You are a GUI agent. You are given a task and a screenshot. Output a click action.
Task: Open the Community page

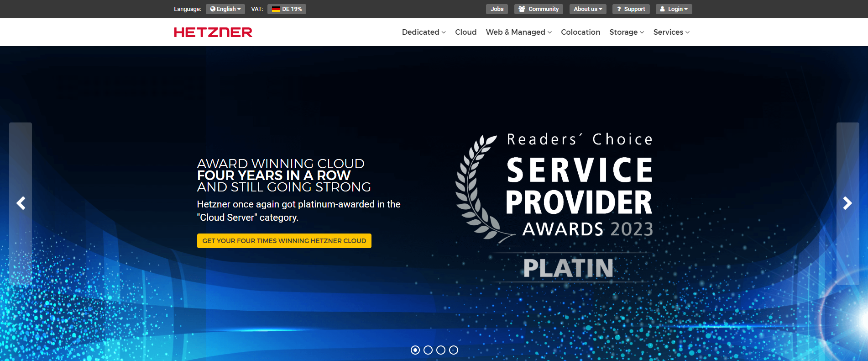coord(539,9)
